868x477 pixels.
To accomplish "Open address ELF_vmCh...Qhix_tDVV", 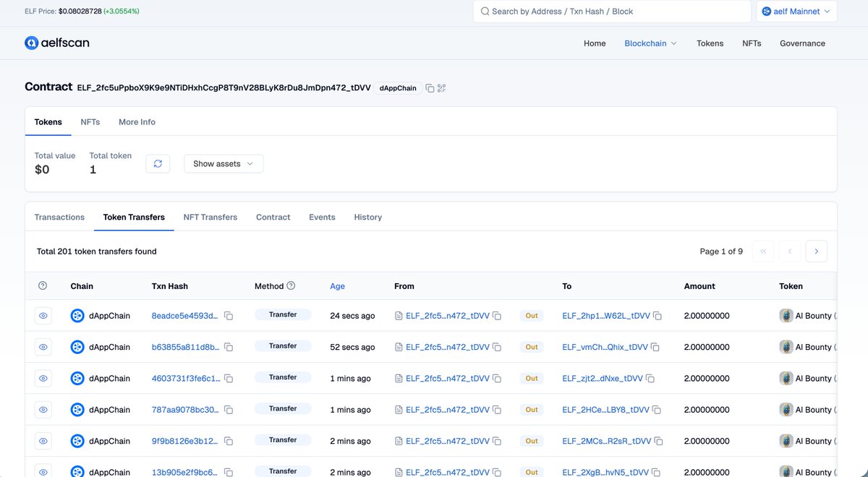I will tap(605, 347).
